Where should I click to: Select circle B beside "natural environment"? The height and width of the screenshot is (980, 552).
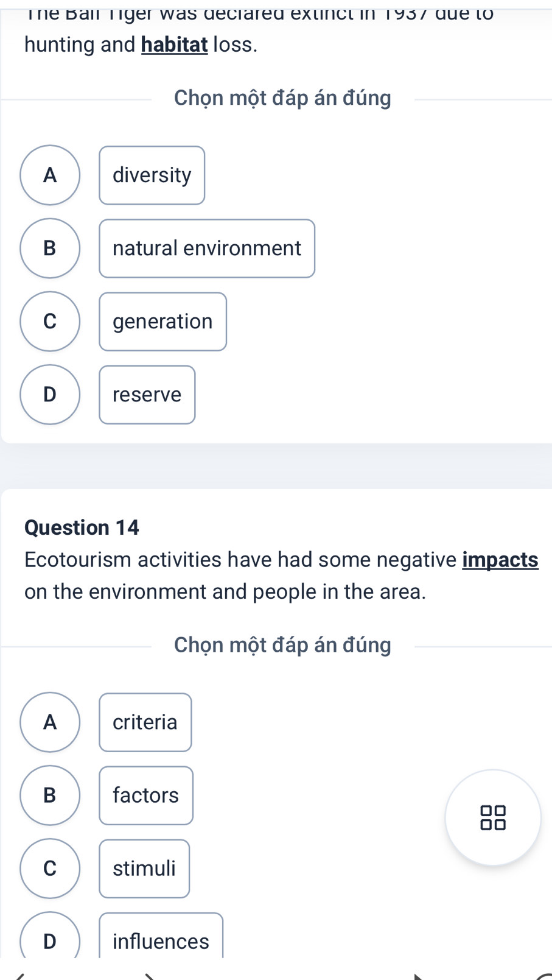50,249
